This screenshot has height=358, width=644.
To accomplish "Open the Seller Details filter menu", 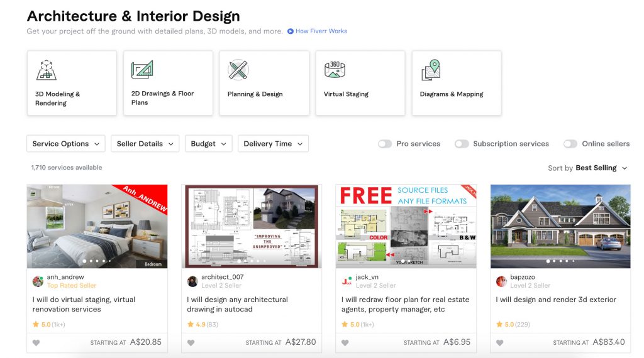I will (x=145, y=144).
